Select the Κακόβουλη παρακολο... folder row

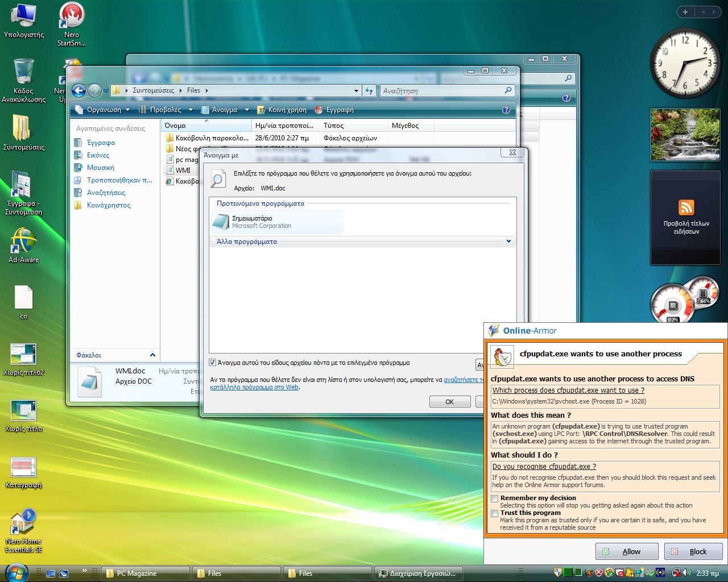(207, 138)
